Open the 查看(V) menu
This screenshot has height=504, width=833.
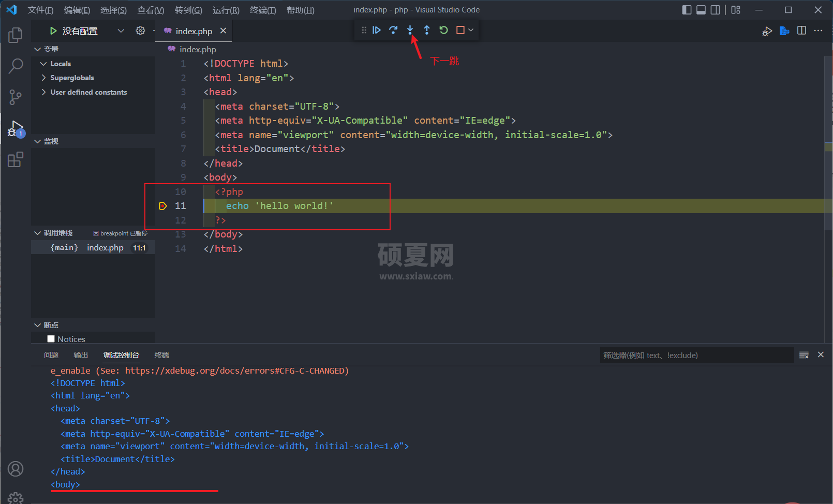(x=151, y=10)
